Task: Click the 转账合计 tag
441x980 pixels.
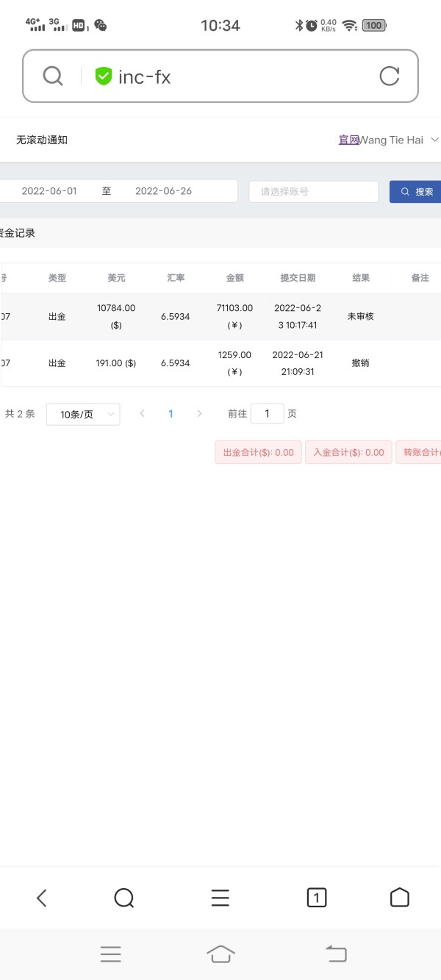Action: coord(418,453)
